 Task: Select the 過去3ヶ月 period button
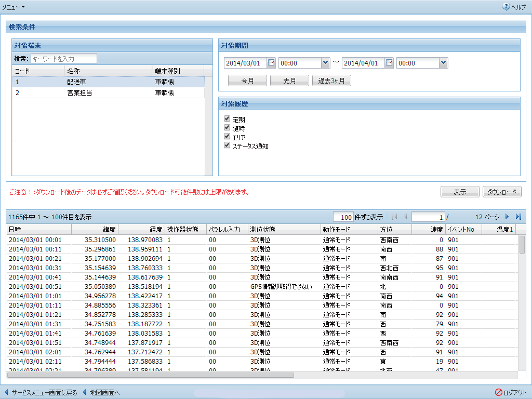(x=331, y=81)
